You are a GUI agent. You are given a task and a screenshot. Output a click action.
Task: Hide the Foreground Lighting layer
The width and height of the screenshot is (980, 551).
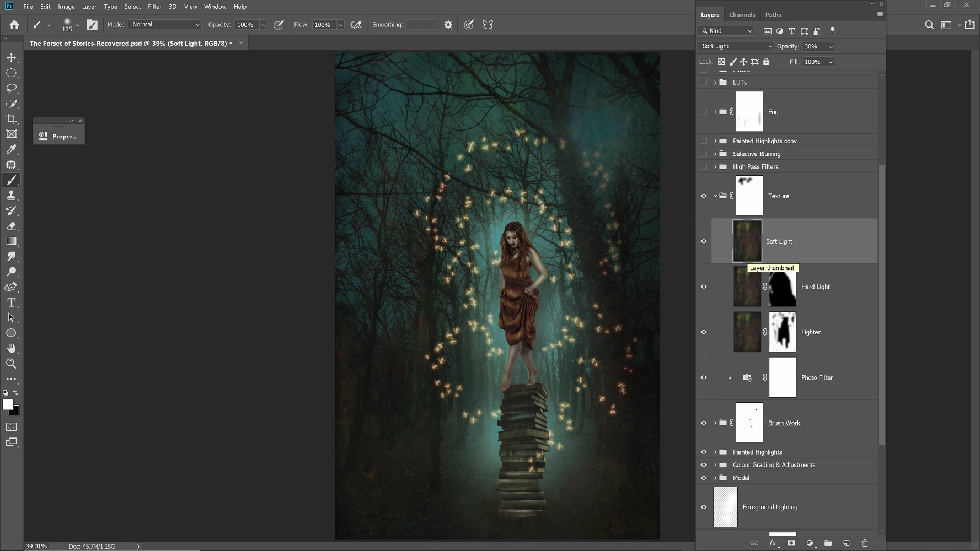pyautogui.click(x=704, y=507)
